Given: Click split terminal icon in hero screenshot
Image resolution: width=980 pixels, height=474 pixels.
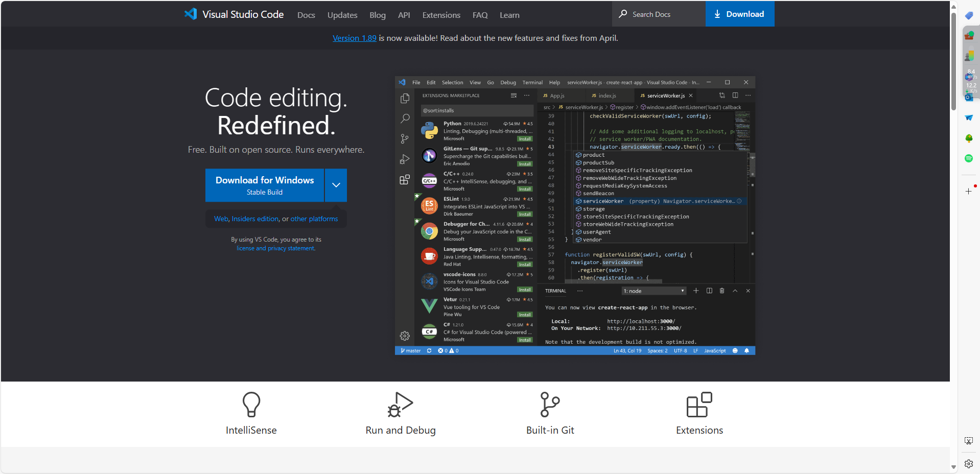Looking at the screenshot, I should pos(709,291).
